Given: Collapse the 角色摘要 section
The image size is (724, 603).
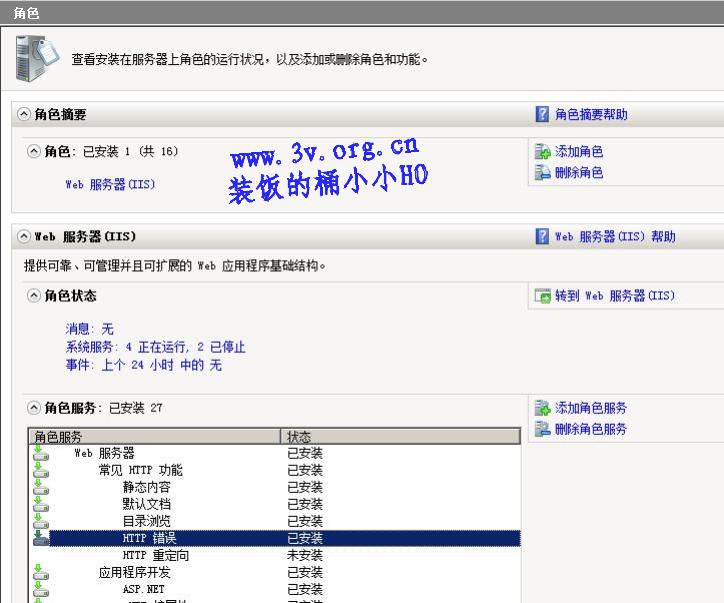Looking at the screenshot, I should click(x=24, y=115).
